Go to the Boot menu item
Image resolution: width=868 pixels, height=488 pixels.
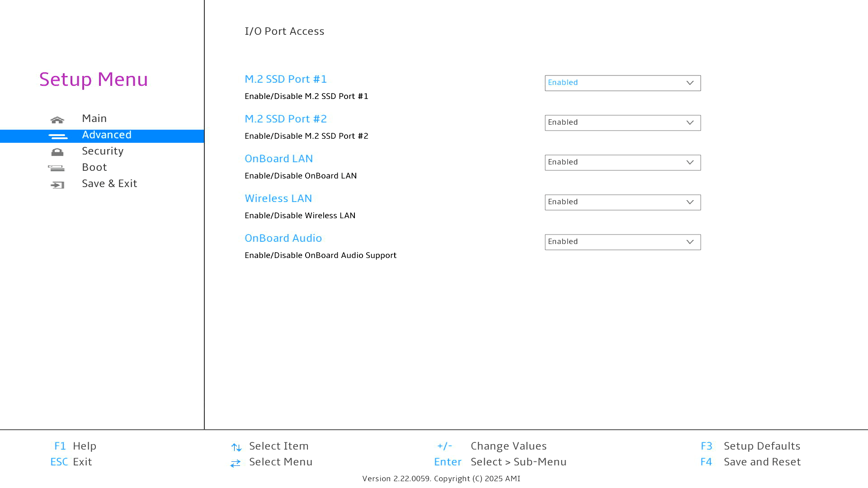pyautogui.click(x=94, y=167)
